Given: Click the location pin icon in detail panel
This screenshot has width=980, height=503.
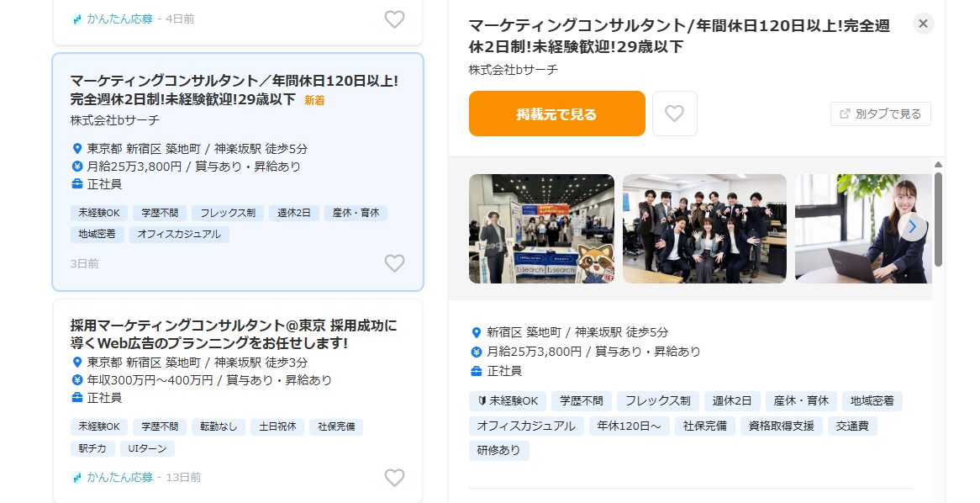Looking at the screenshot, I should pos(477,332).
